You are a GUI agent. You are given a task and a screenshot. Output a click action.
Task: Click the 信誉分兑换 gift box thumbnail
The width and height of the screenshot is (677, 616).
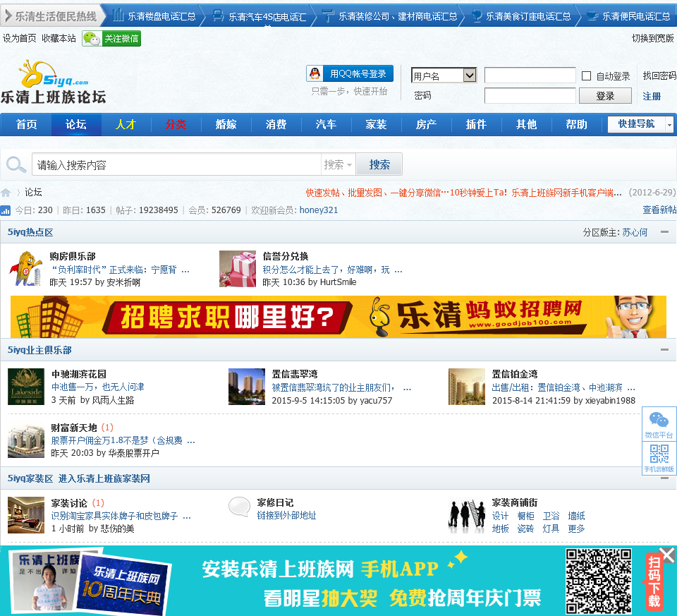(x=238, y=269)
